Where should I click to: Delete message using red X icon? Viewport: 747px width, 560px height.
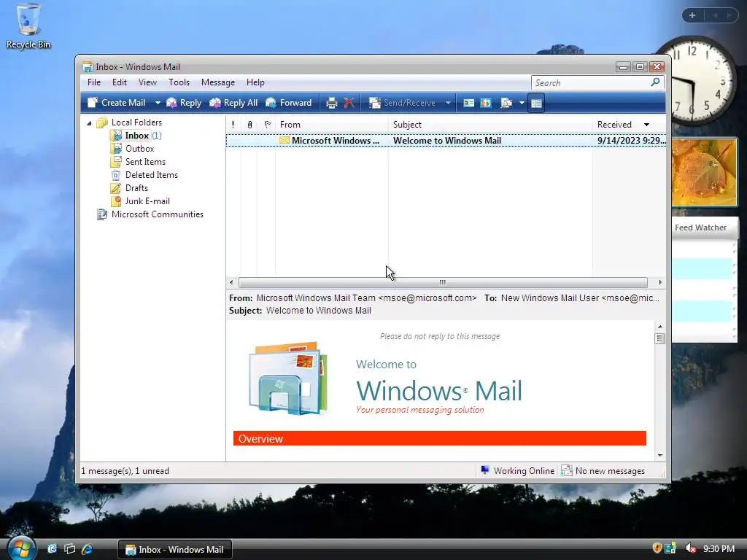point(349,103)
